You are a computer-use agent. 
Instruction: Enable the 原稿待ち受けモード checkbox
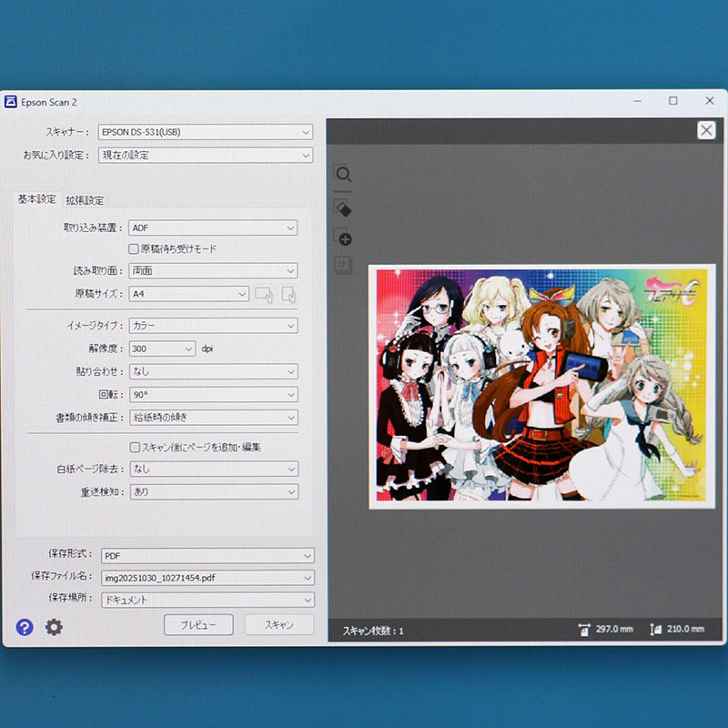point(133,248)
